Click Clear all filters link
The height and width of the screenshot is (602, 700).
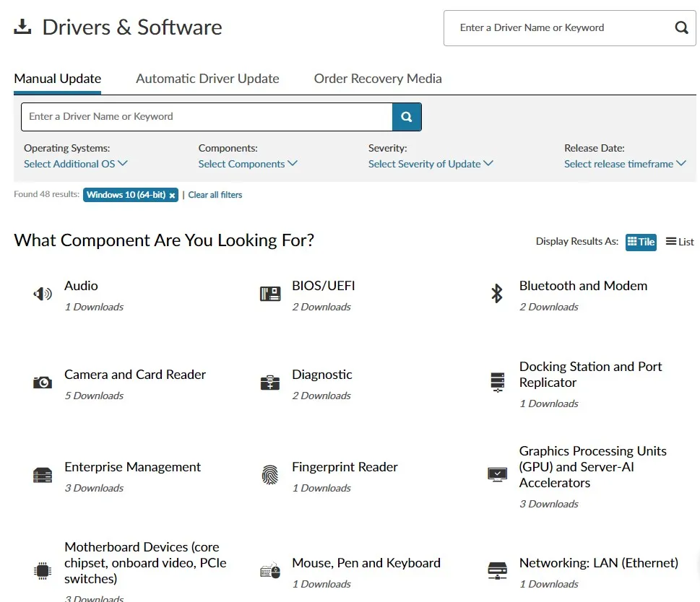215,195
